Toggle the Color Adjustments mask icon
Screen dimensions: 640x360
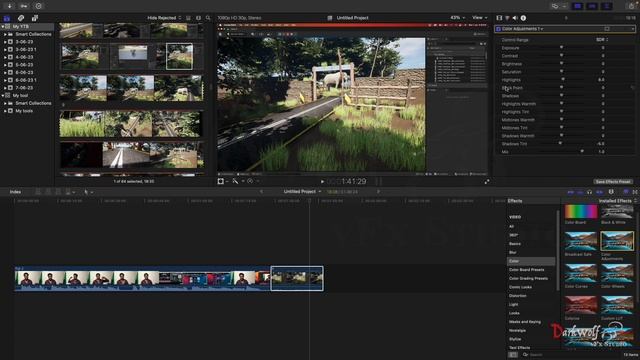607,29
